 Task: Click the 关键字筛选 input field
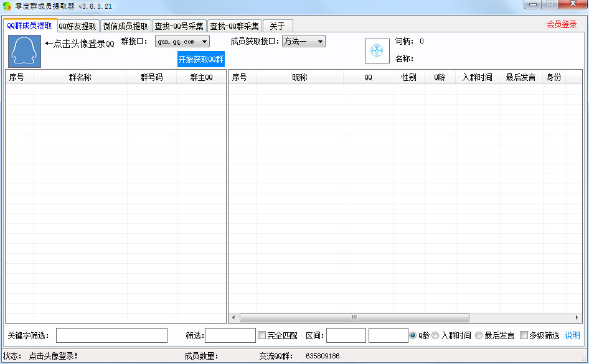point(111,335)
